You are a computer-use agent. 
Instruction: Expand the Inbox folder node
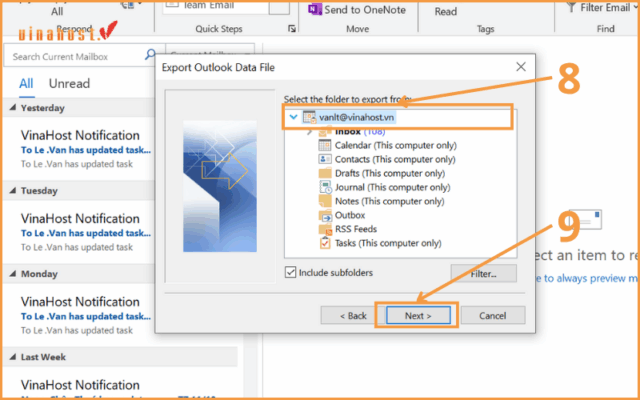pos(310,131)
